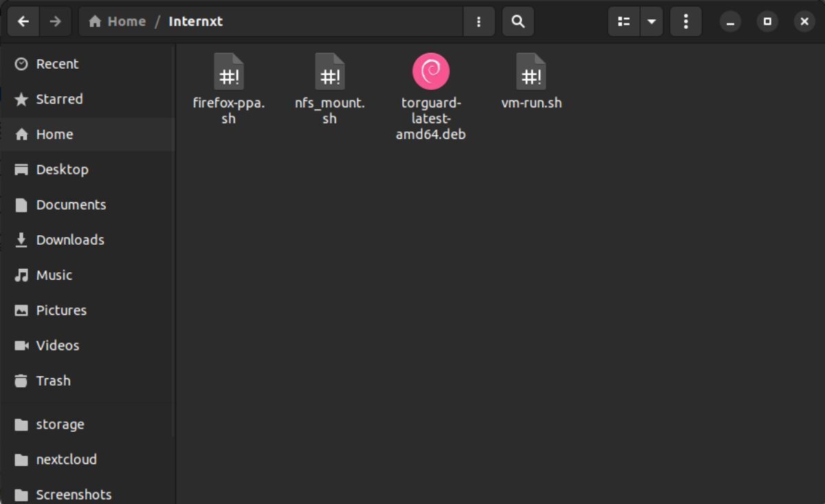Go back with the left arrow button
The width and height of the screenshot is (825, 504).
23,21
